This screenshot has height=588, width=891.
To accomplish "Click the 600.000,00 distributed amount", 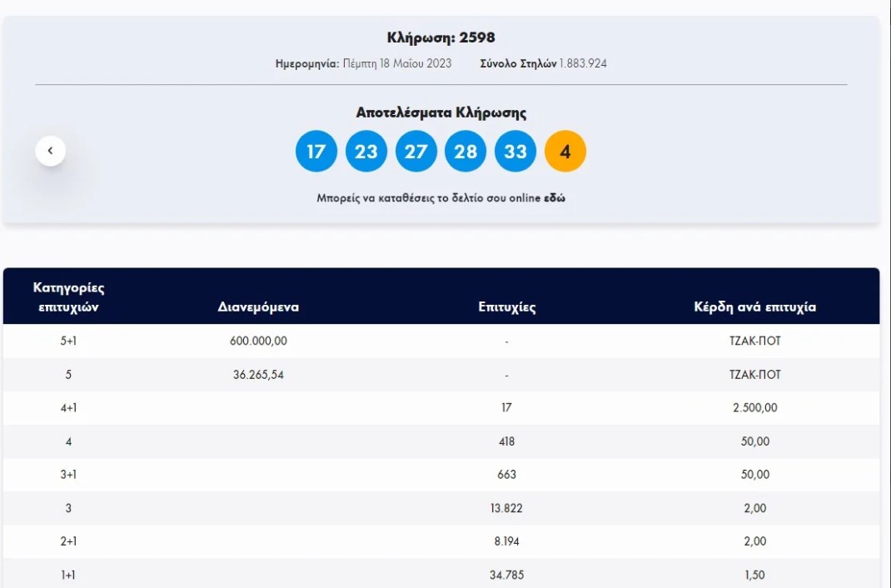I will tap(258, 341).
